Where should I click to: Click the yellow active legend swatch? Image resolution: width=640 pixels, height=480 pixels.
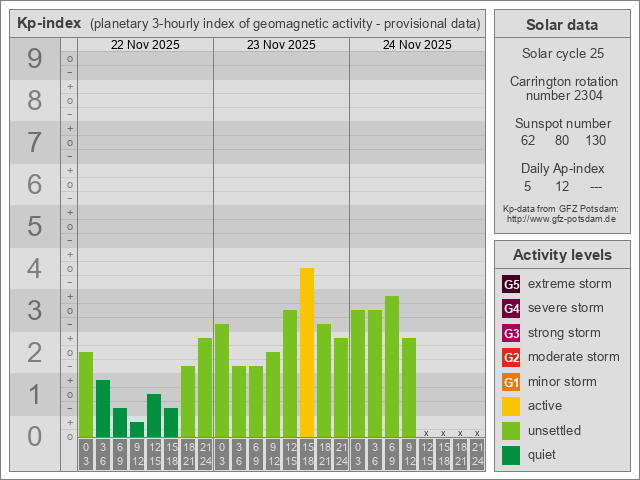[511, 406]
